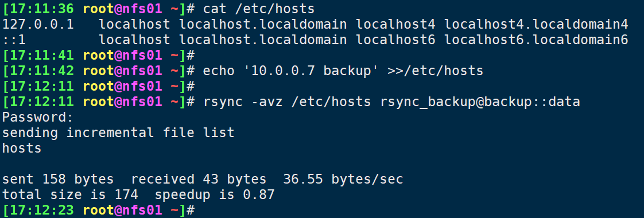Click the 127.0.0.1 IP address

[38, 24]
